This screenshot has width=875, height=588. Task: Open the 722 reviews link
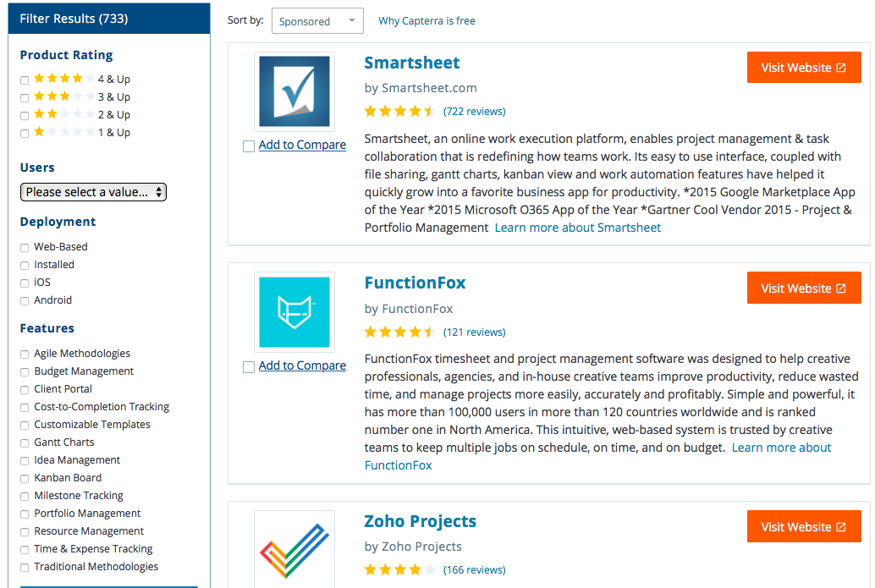click(475, 111)
